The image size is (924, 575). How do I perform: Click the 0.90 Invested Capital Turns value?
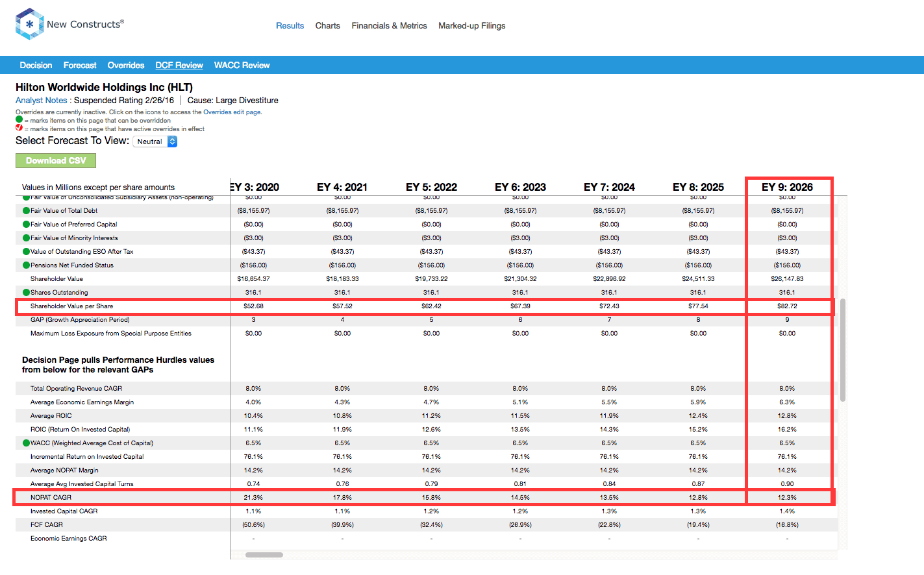[x=787, y=484]
